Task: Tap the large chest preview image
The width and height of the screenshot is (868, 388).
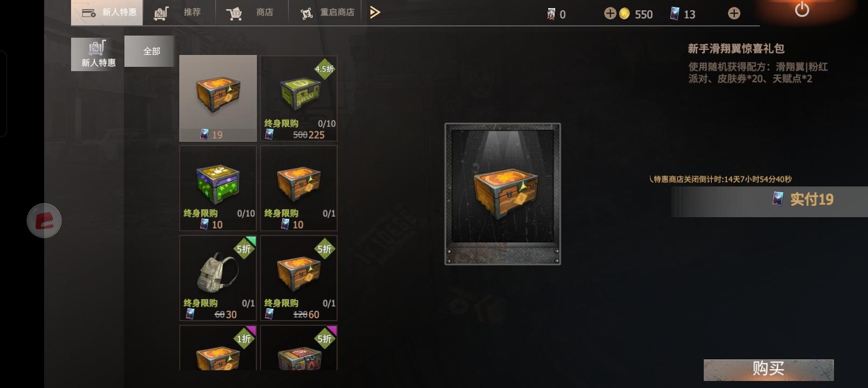Action: [x=502, y=194]
